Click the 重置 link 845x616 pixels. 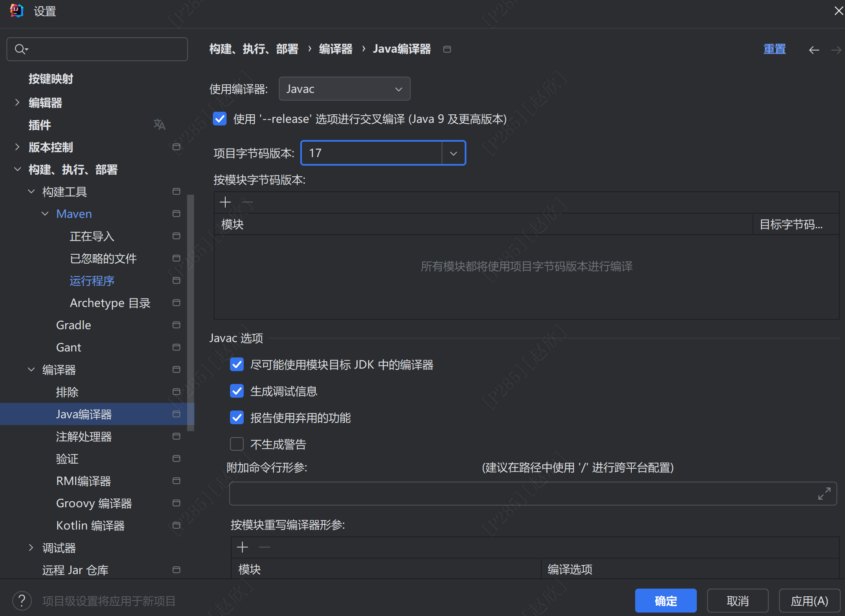pos(774,49)
